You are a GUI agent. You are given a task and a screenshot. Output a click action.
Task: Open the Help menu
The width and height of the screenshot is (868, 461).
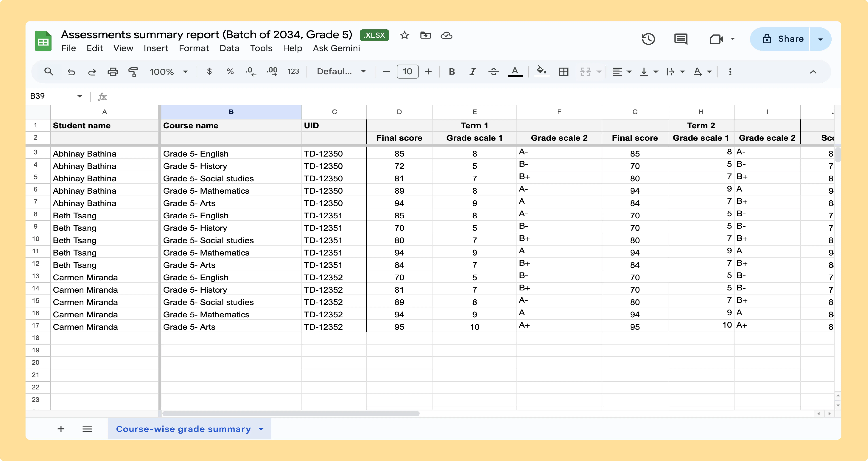[292, 48]
